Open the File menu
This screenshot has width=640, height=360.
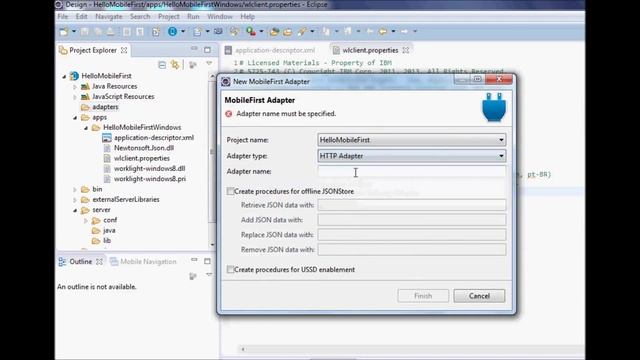(x=63, y=17)
